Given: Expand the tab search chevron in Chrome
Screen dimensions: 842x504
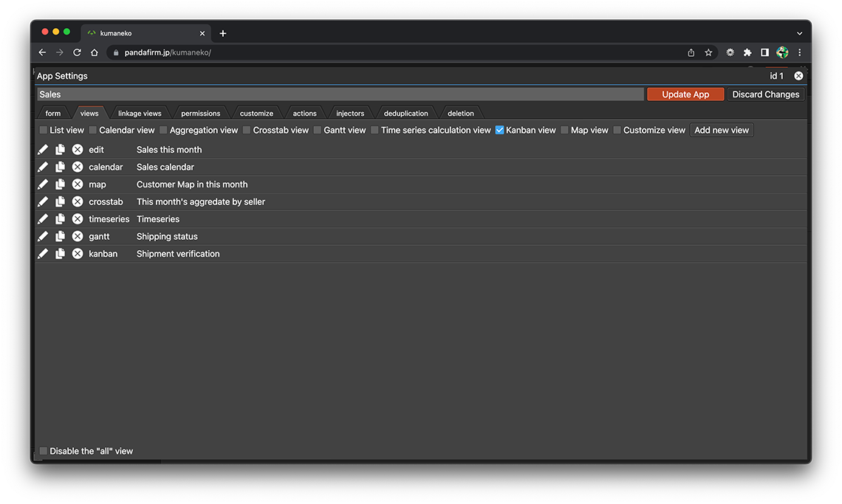Looking at the screenshot, I should click(x=799, y=33).
